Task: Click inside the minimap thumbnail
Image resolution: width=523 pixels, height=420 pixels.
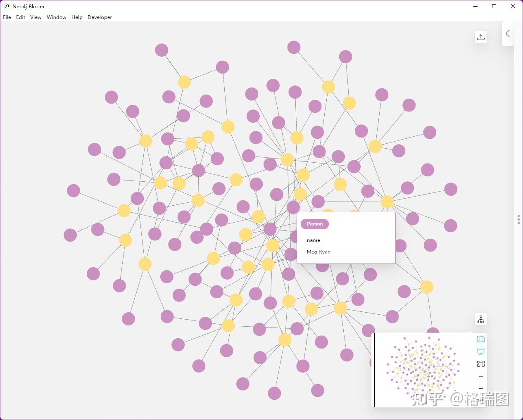Action: [x=423, y=370]
